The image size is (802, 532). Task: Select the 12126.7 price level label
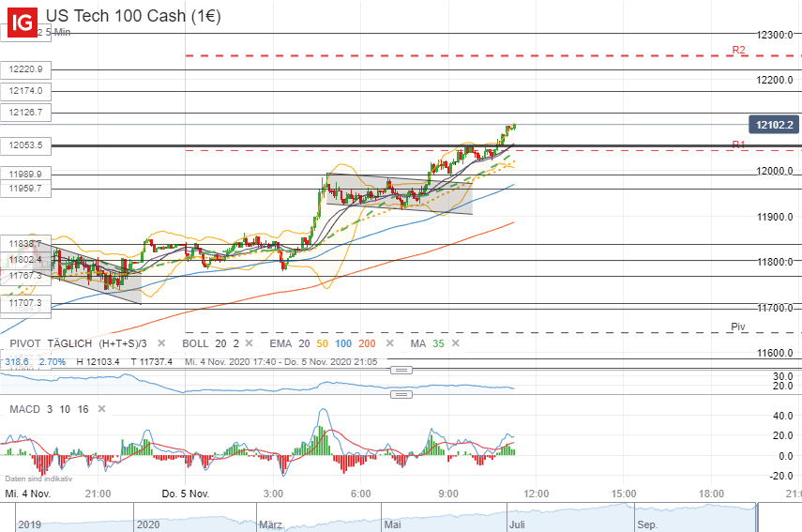pyautogui.click(x=25, y=113)
